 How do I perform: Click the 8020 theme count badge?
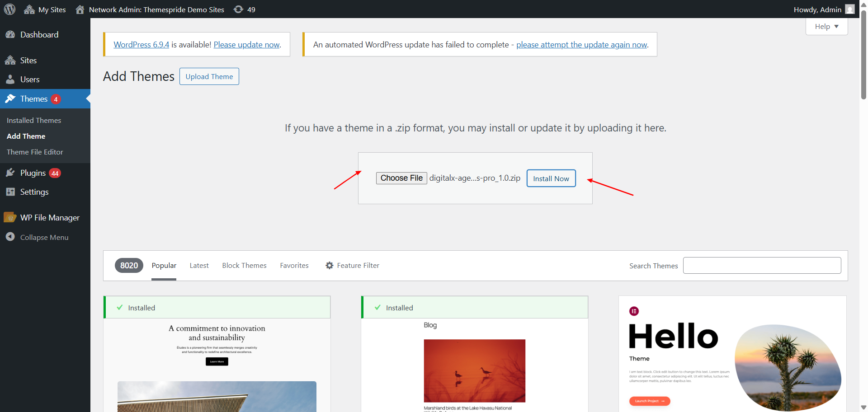click(129, 266)
